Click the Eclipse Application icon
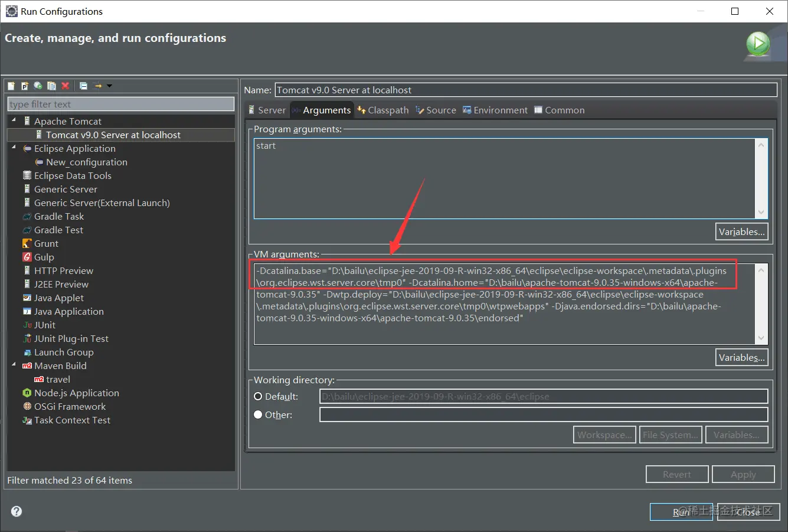Viewport: 788px width, 532px height. [x=27, y=148]
